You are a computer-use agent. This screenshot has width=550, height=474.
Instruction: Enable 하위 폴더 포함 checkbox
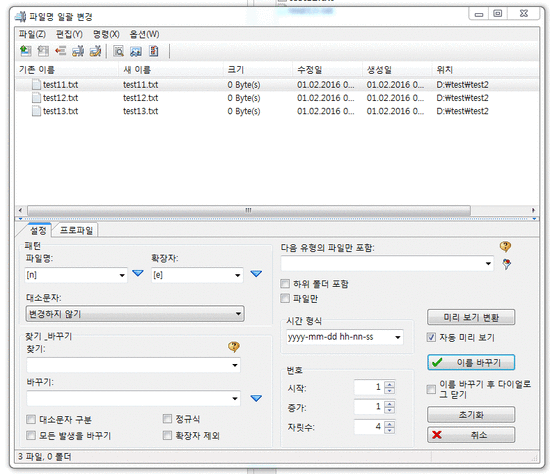pyautogui.click(x=285, y=283)
